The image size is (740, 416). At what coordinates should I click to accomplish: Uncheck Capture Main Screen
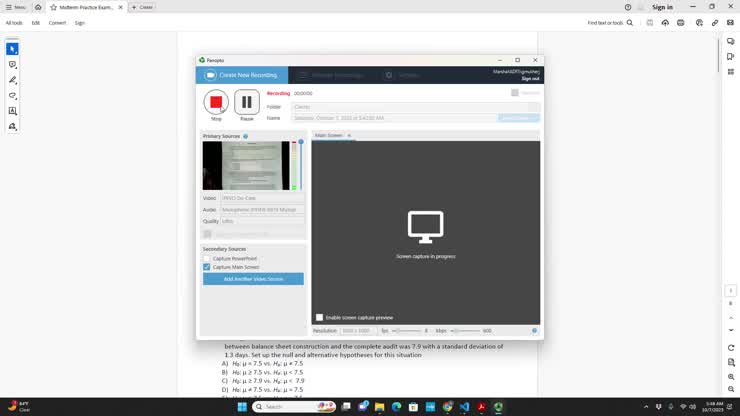(207, 267)
